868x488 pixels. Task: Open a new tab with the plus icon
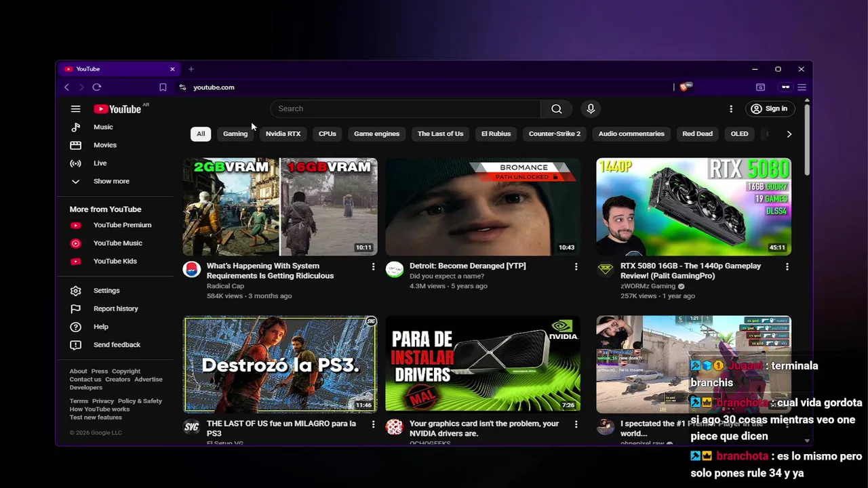tap(191, 68)
